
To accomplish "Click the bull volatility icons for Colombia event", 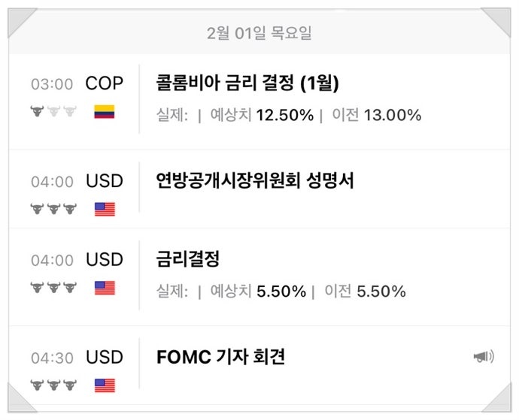I will (53, 112).
